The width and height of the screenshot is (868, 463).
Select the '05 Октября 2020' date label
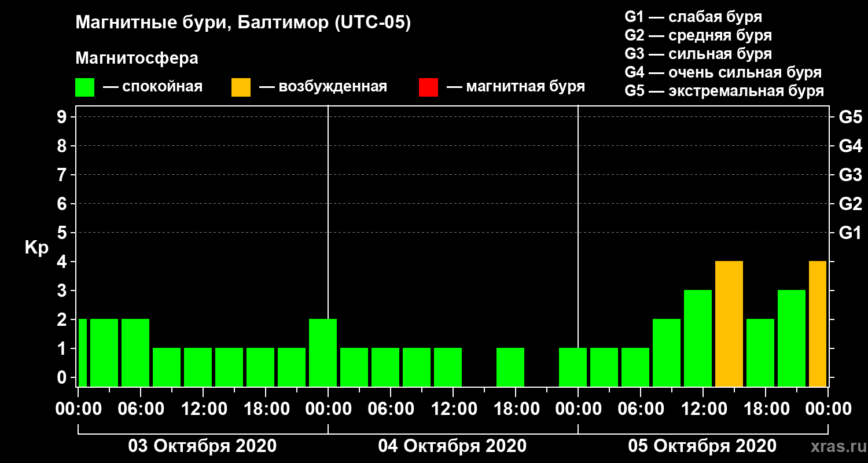point(703,446)
